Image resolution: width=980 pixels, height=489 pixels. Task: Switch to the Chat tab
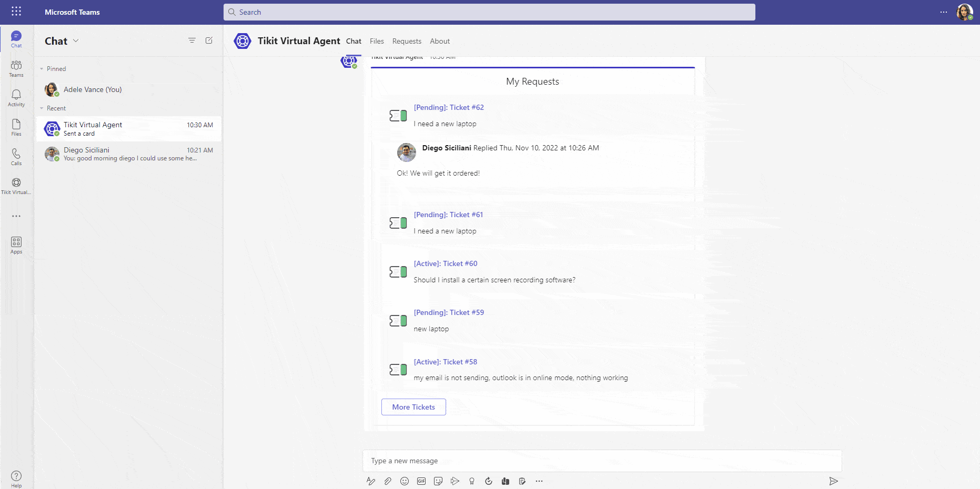click(x=353, y=41)
